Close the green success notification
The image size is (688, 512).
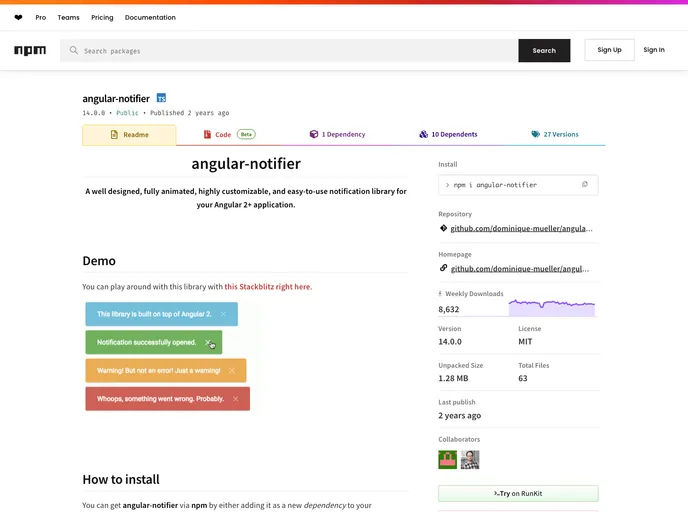208,342
